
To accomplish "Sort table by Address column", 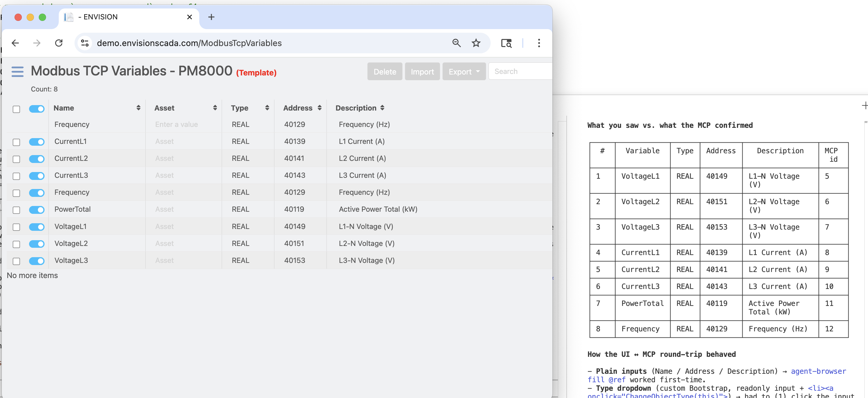I will tap(320, 108).
